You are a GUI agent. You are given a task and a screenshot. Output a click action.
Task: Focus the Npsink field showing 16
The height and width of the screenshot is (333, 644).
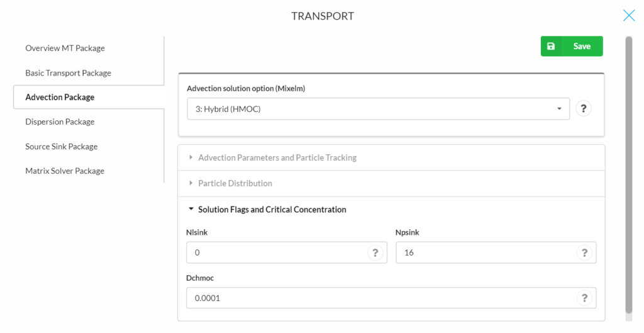(x=496, y=252)
